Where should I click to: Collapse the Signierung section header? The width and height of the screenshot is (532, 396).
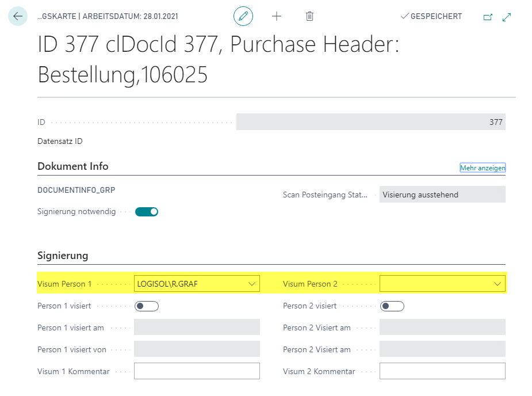[x=63, y=256]
